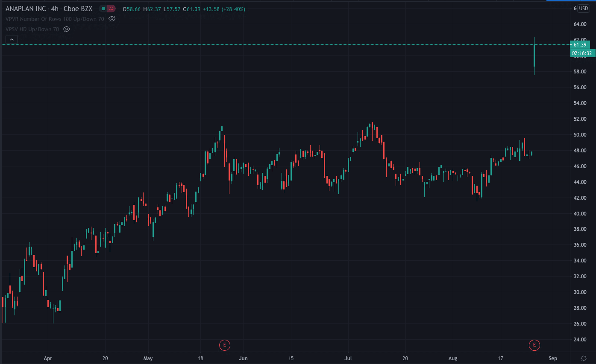This screenshot has width=596, height=364.
Task: Show the hidden VPSV indicator via eye icon
Action: pos(67,29)
